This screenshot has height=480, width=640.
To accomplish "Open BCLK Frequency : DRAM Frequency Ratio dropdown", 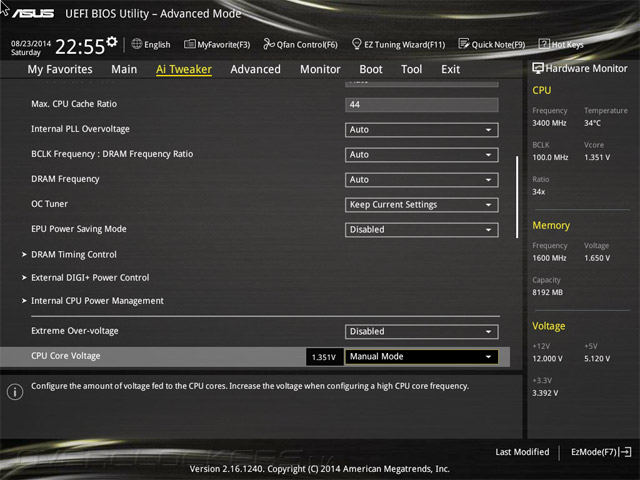I will 422,155.
